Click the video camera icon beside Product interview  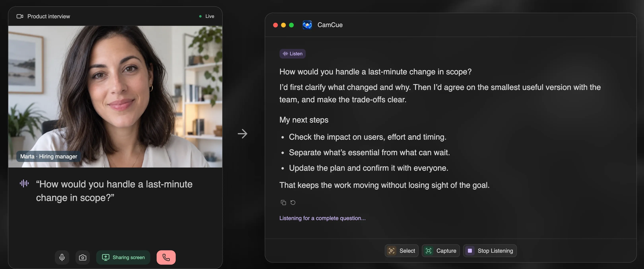tap(20, 16)
